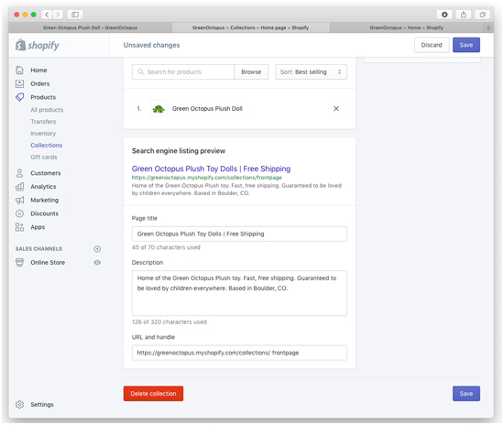Open the Sort: Best selling dropdown
Screen dimensions: 504x425
click(x=311, y=72)
